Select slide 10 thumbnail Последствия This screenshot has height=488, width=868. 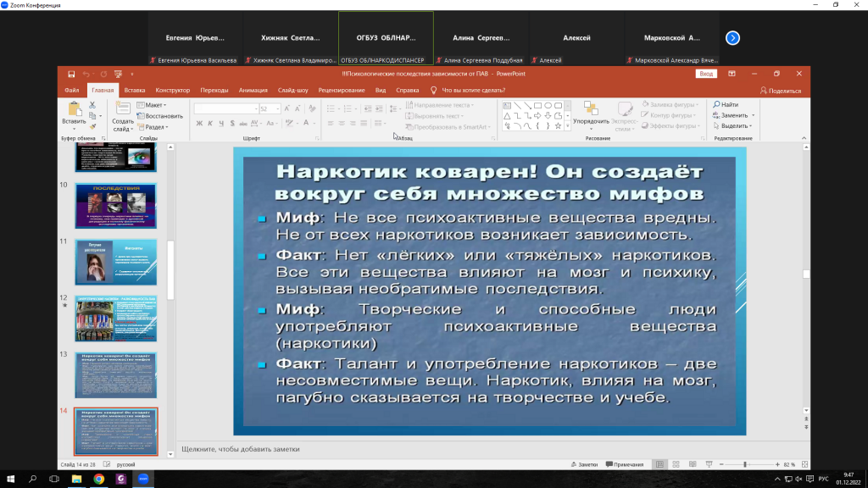tap(115, 207)
